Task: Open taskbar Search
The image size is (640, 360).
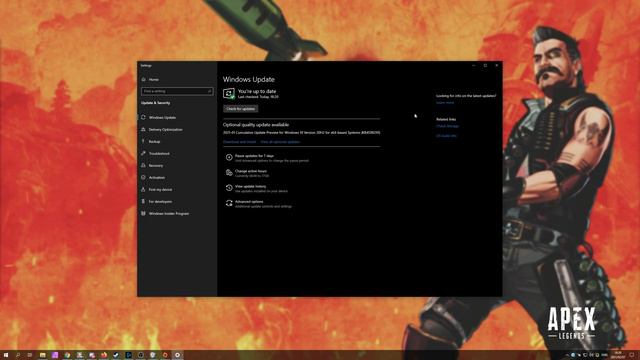Action: (x=18, y=355)
